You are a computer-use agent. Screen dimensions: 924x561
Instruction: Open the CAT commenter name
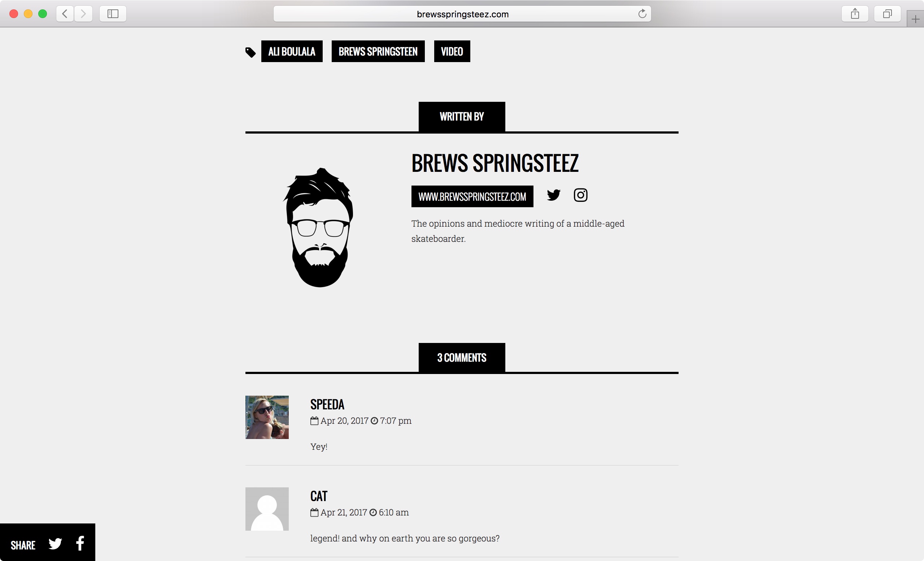click(319, 496)
